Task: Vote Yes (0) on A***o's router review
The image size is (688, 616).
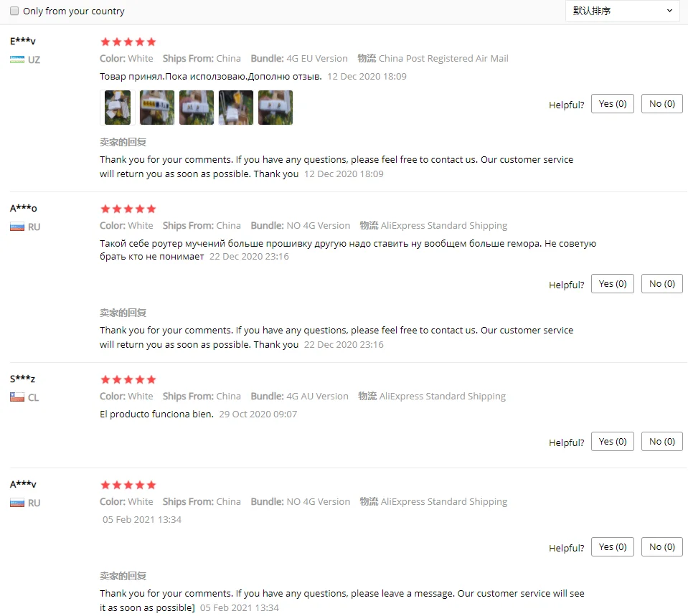Action: click(613, 283)
